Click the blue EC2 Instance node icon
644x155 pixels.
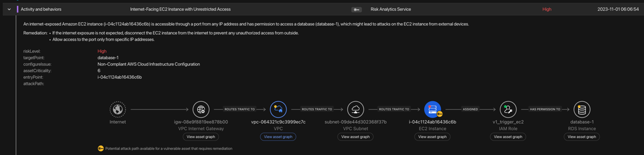point(432,109)
